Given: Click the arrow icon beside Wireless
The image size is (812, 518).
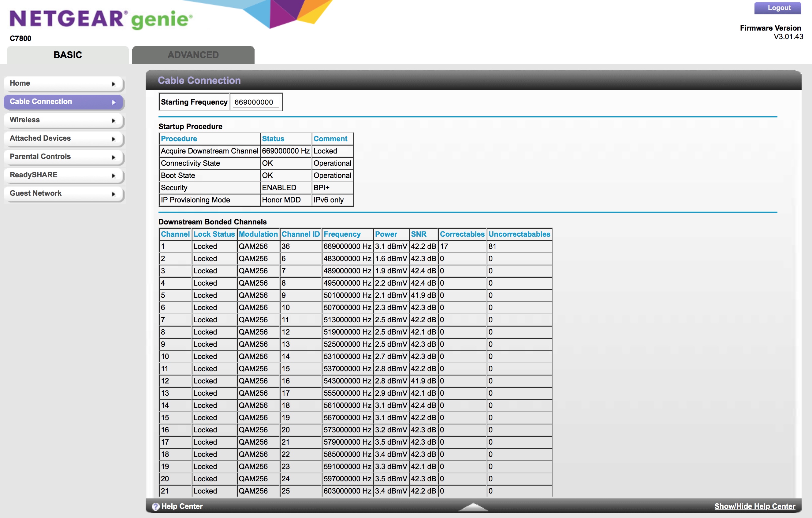Looking at the screenshot, I should [x=114, y=121].
